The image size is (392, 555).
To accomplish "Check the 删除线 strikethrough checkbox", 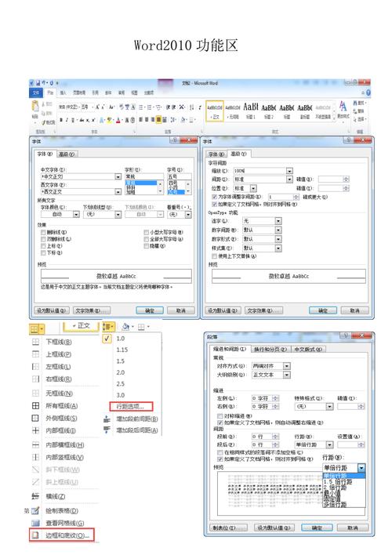I will coord(43,233).
